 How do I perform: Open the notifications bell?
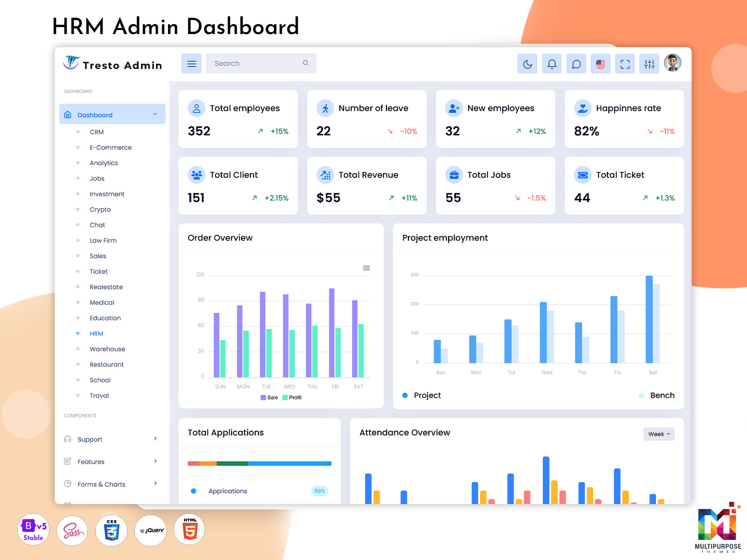[x=552, y=64]
